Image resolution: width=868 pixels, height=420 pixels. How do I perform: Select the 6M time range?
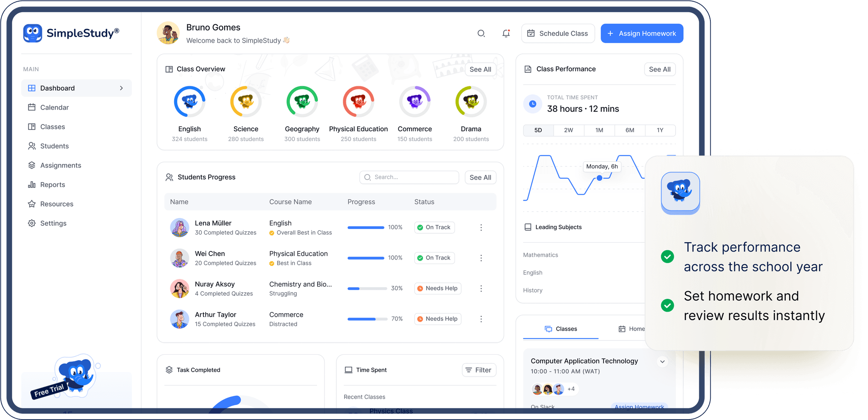pos(630,130)
